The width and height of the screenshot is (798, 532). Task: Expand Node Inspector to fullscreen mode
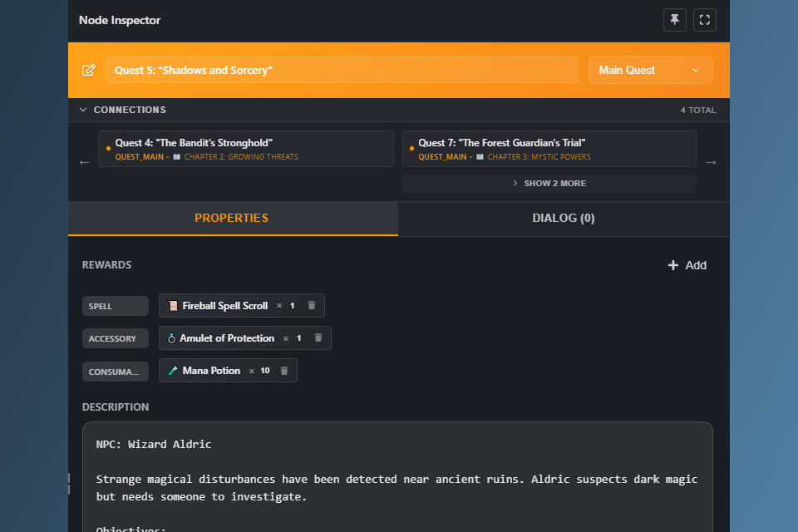click(x=704, y=20)
